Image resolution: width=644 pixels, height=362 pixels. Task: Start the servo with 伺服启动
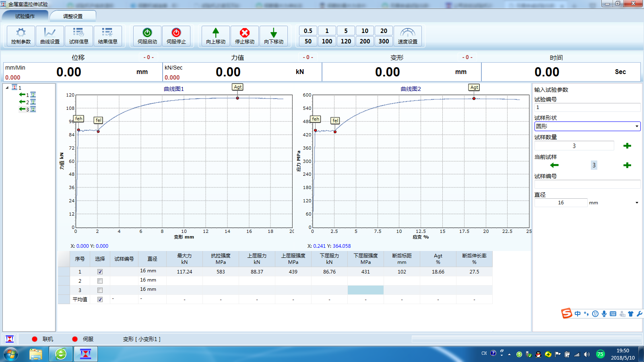click(147, 36)
